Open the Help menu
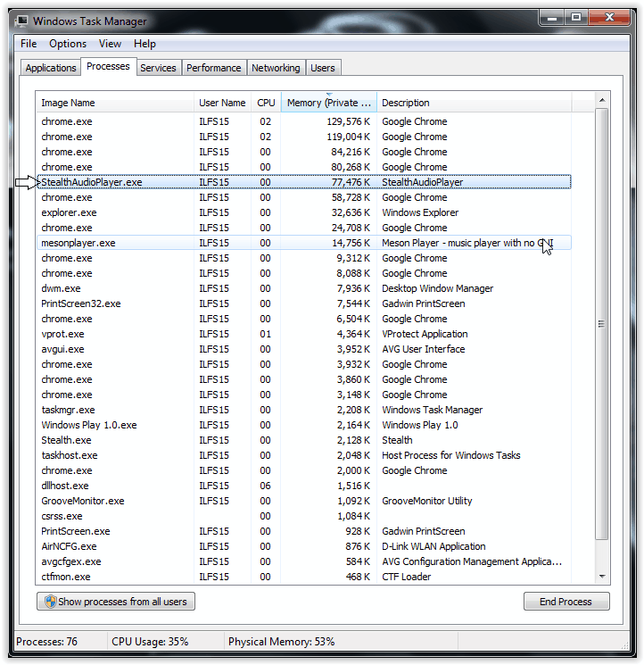This screenshot has width=644, height=665. coord(144,44)
